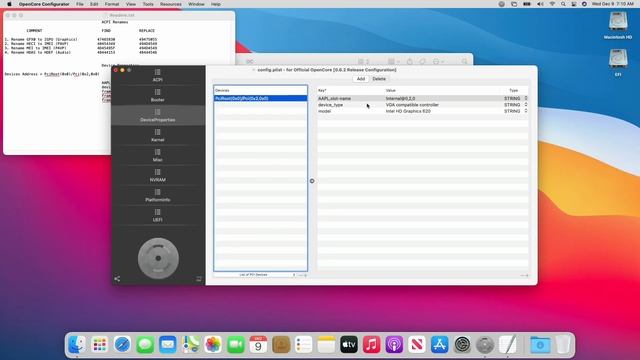
Task: Open the Booter section in sidebar
Action: click(x=158, y=96)
